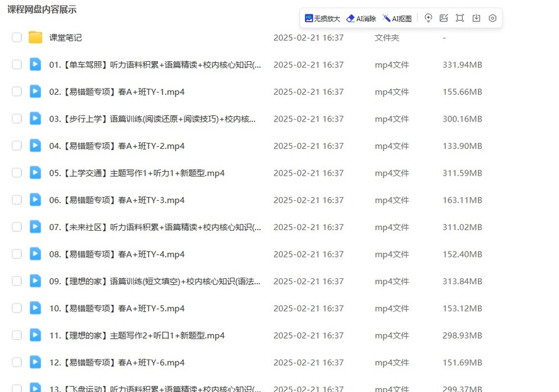Toggle checkbox for 12 易错题专项 TY-6.mp4

tap(17, 362)
